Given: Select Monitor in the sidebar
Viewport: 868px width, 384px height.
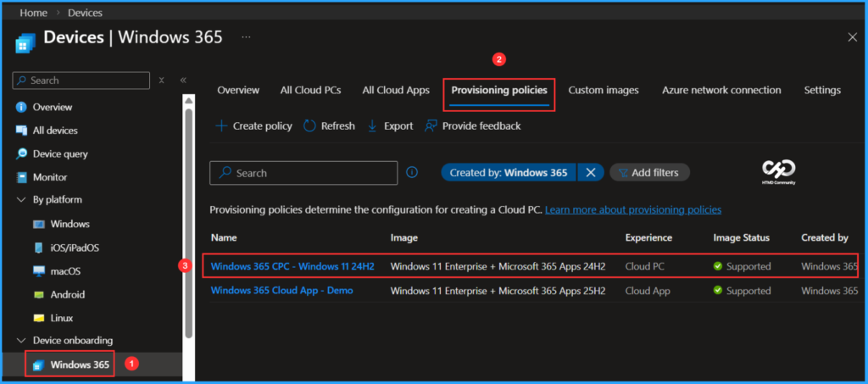Looking at the screenshot, I should click(x=50, y=178).
